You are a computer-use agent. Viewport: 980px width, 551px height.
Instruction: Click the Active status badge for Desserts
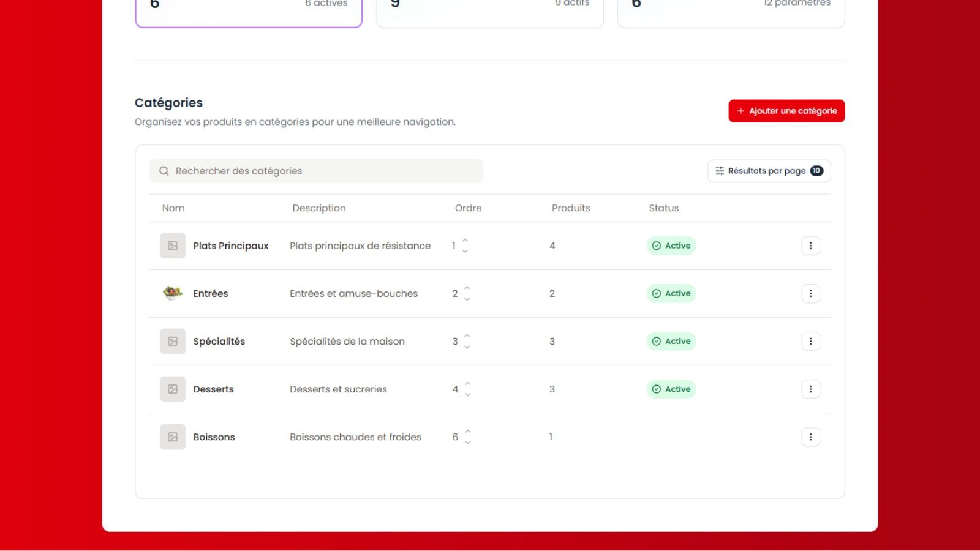pos(671,389)
